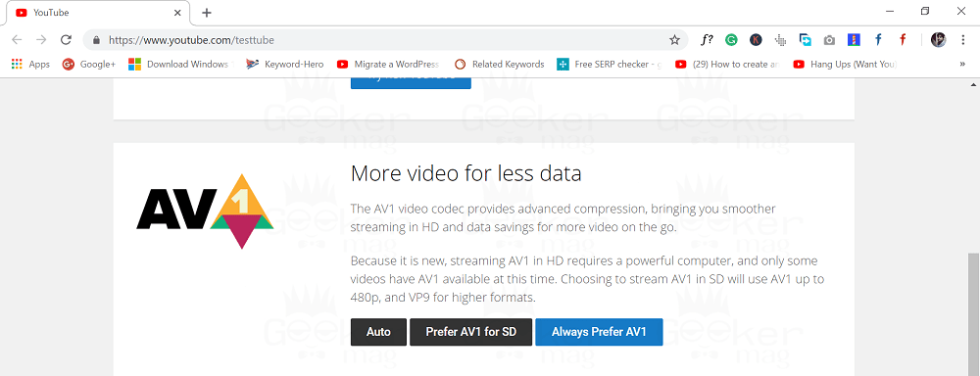Choose Prefer AV1 for SD
This screenshot has width=980, height=376.
(x=470, y=332)
